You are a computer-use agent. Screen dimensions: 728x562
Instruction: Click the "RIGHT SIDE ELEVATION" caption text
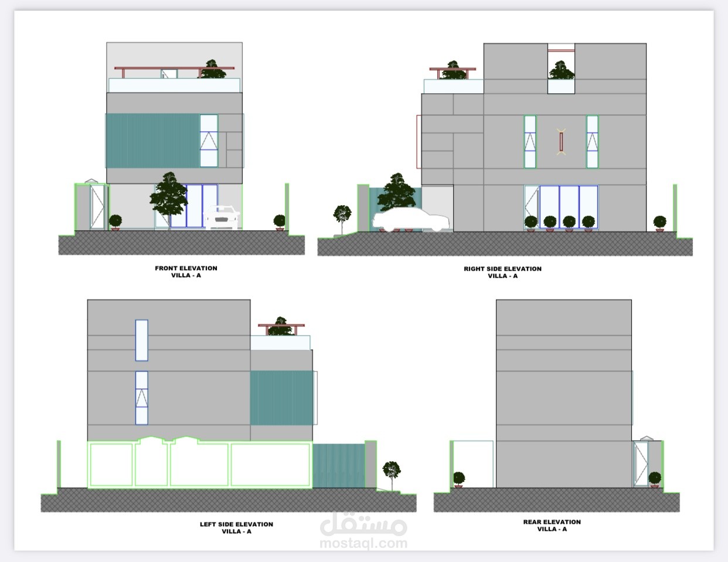(502, 269)
